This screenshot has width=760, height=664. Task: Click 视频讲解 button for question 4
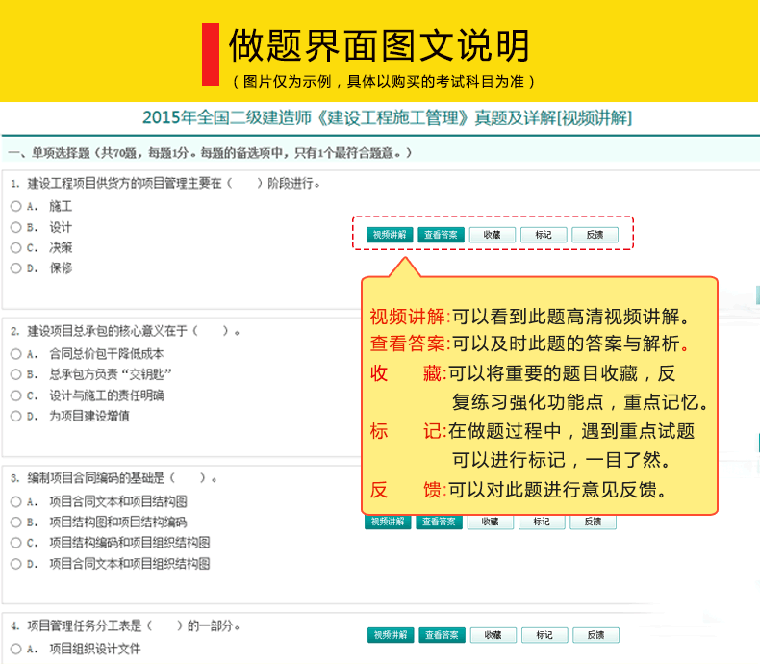coord(390,635)
